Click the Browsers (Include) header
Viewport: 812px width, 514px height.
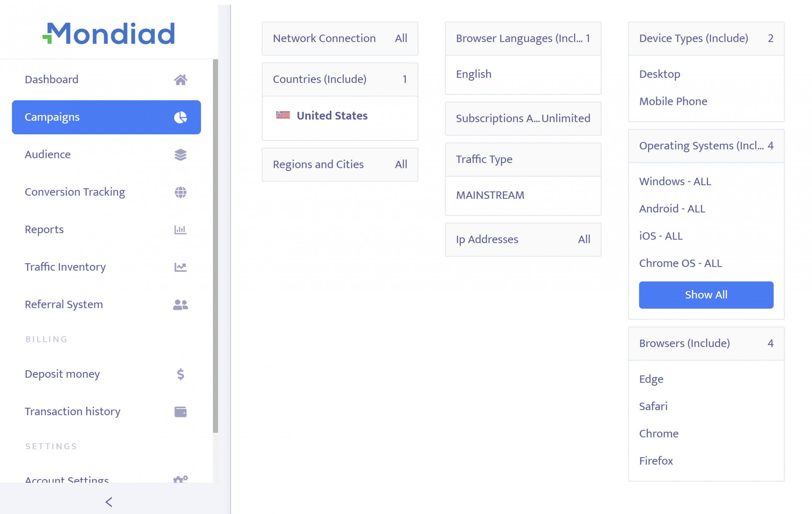tap(706, 343)
